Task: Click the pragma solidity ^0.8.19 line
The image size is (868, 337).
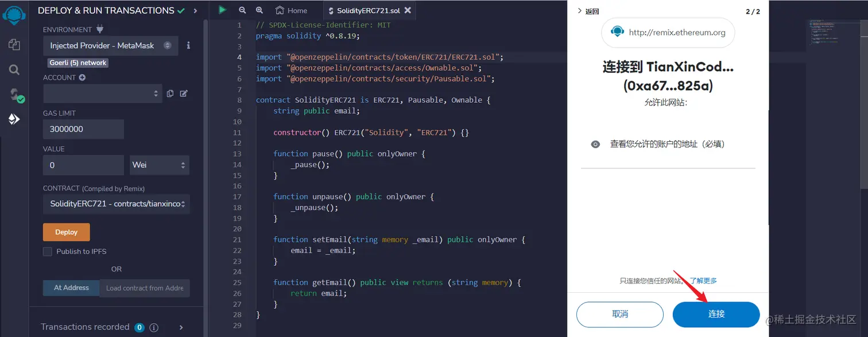Action: point(308,36)
